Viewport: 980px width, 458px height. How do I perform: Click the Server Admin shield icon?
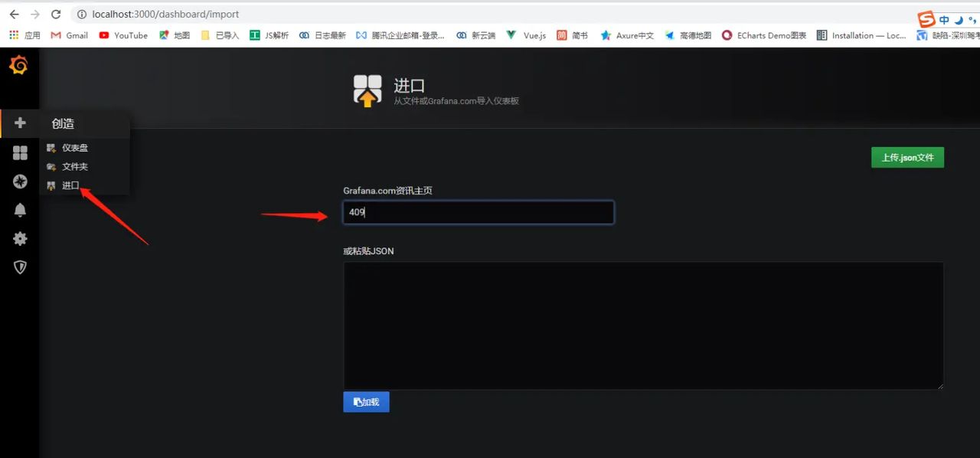[x=19, y=267]
